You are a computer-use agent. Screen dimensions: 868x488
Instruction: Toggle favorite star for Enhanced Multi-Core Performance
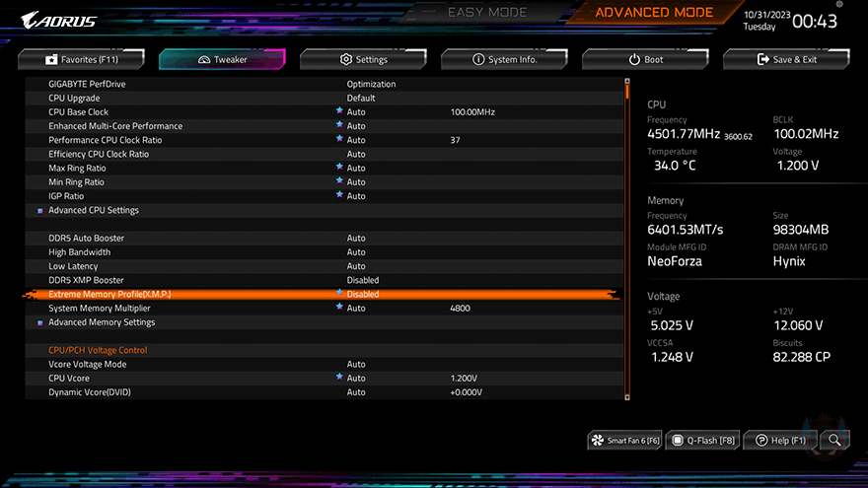[339, 125]
